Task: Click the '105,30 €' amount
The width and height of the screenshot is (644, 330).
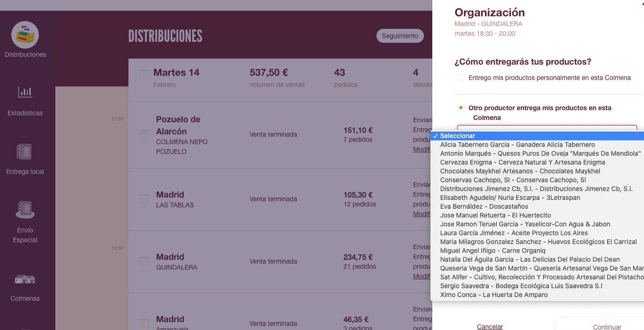Action: pos(358,195)
